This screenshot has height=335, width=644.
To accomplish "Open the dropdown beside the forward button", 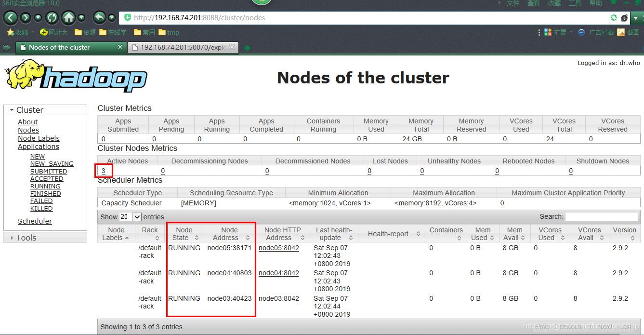I will 38,18.
